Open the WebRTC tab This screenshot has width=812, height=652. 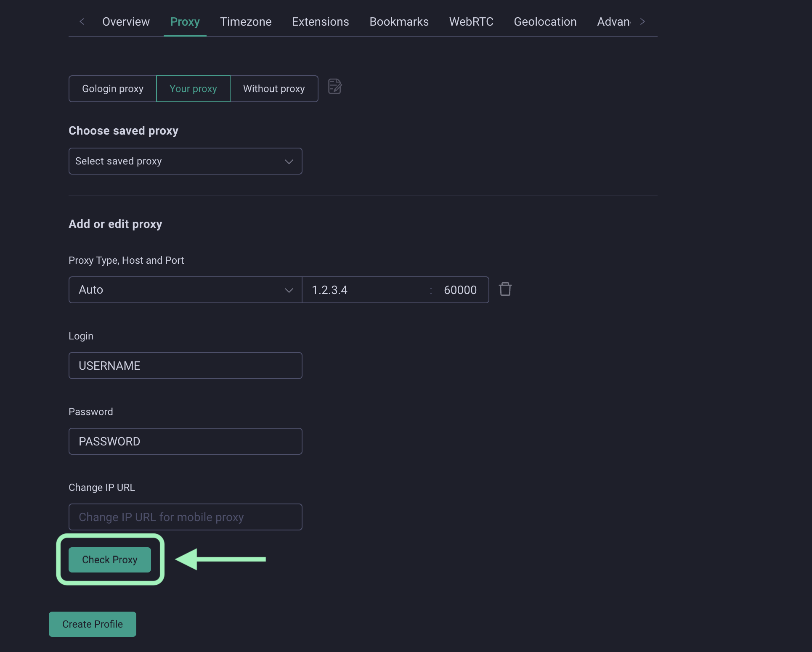point(471,21)
